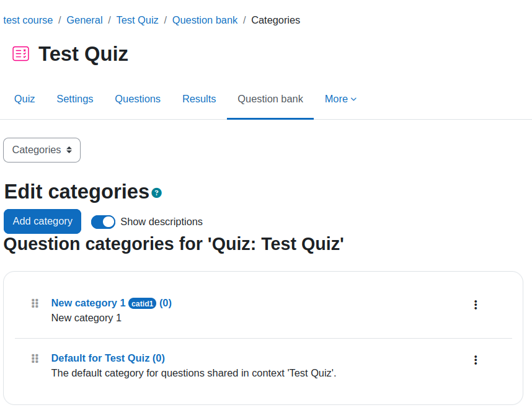
Task: Click the catid1 ID badge
Action: (142, 303)
